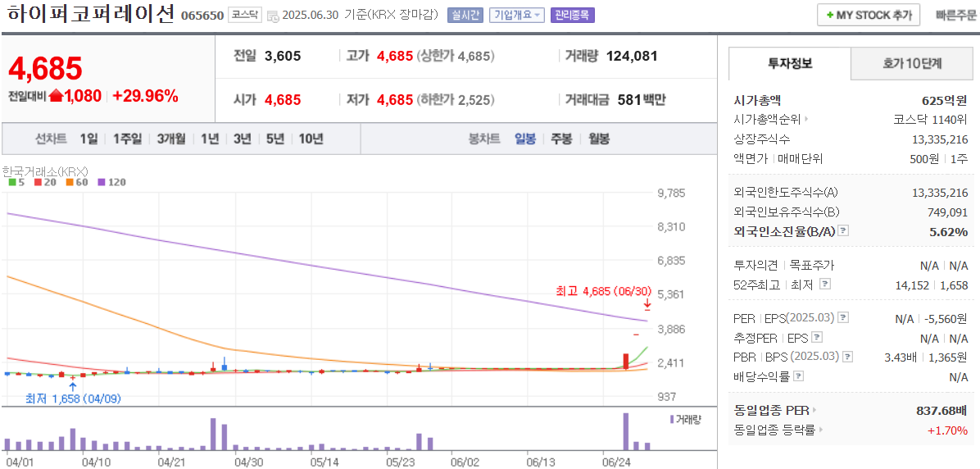Select the 1일 line chart period

tap(88, 139)
